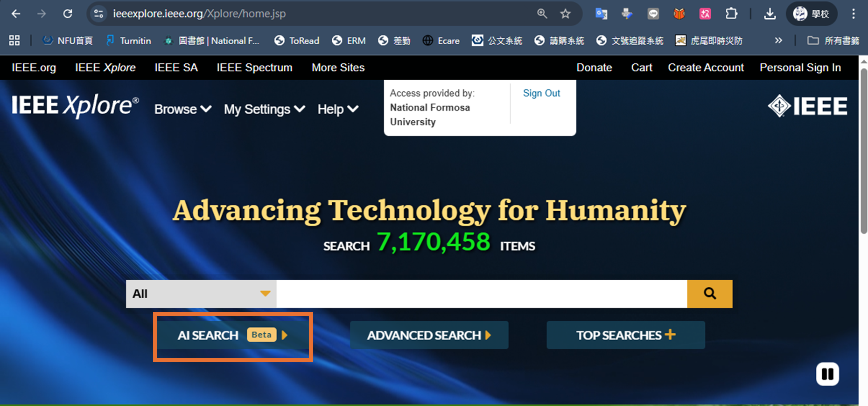
Task: Bookmark this page with the star icon
Action: point(565,14)
